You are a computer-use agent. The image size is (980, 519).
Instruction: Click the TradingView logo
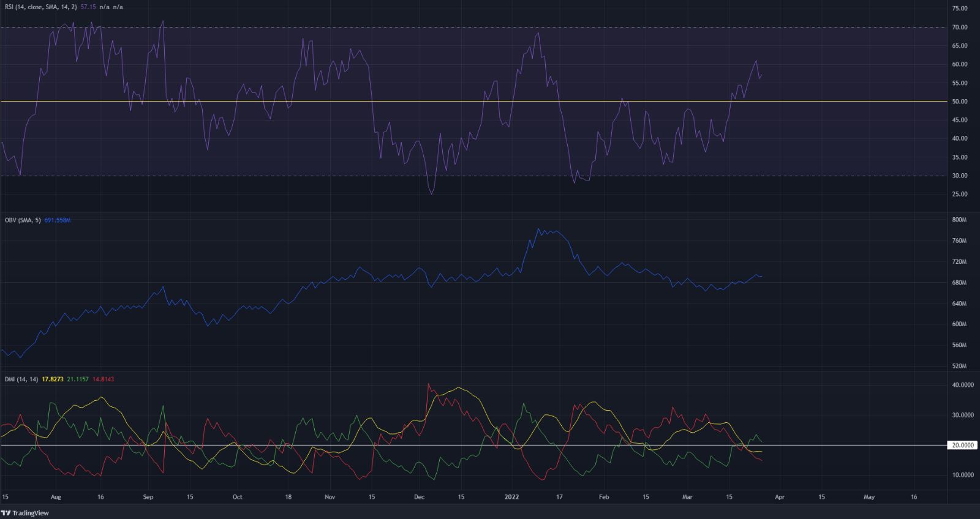pos(25,513)
